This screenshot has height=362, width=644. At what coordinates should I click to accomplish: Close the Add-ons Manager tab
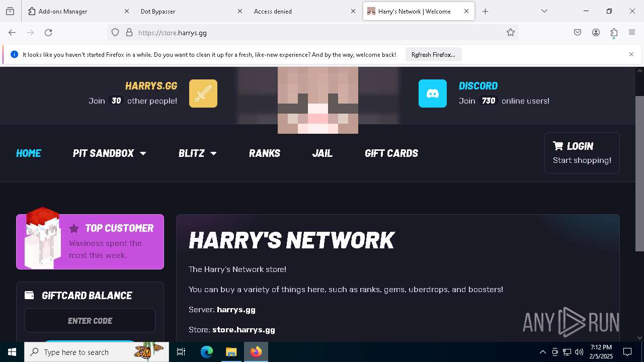point(127,11)
